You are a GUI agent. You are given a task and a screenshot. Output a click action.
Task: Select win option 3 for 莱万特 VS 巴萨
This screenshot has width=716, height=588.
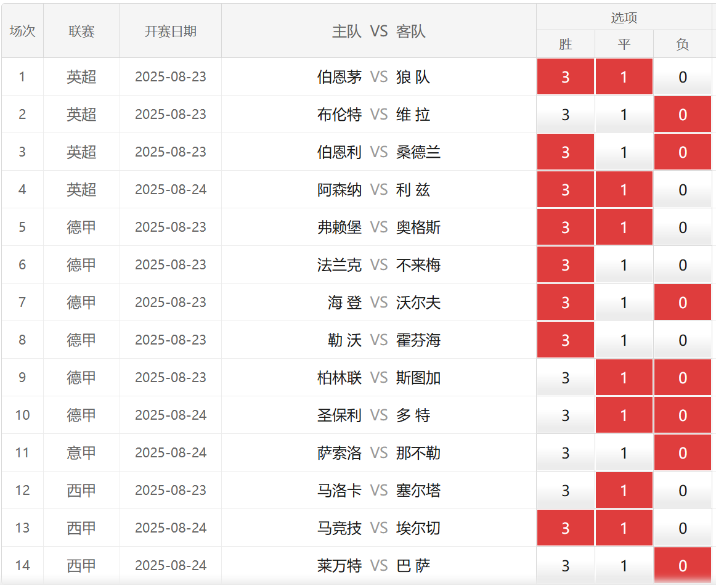click(565, 566)
